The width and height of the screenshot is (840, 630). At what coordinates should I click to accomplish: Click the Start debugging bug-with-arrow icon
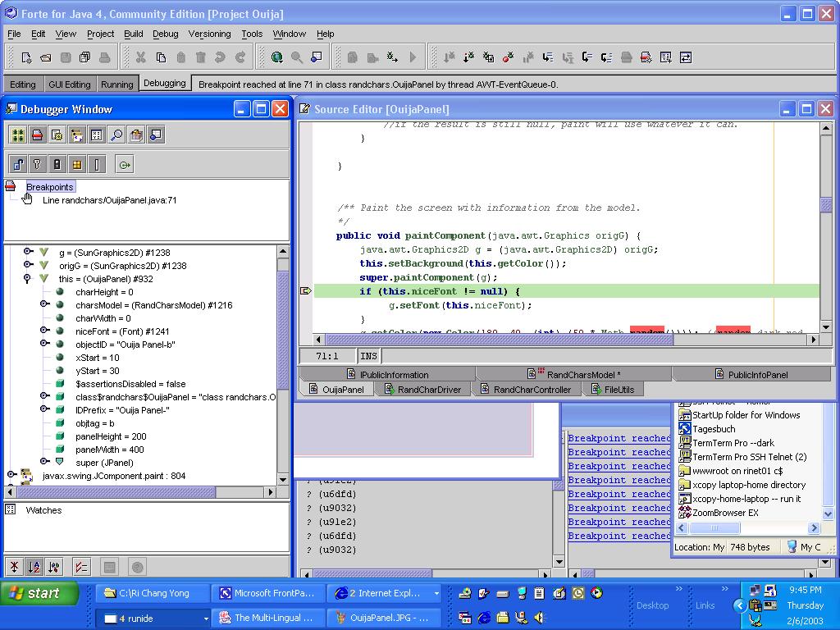392,57
